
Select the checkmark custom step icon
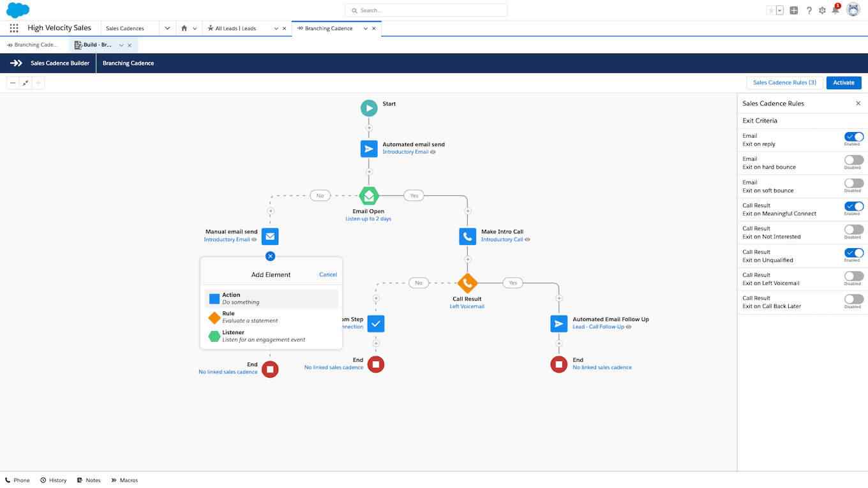pos(376,323)
